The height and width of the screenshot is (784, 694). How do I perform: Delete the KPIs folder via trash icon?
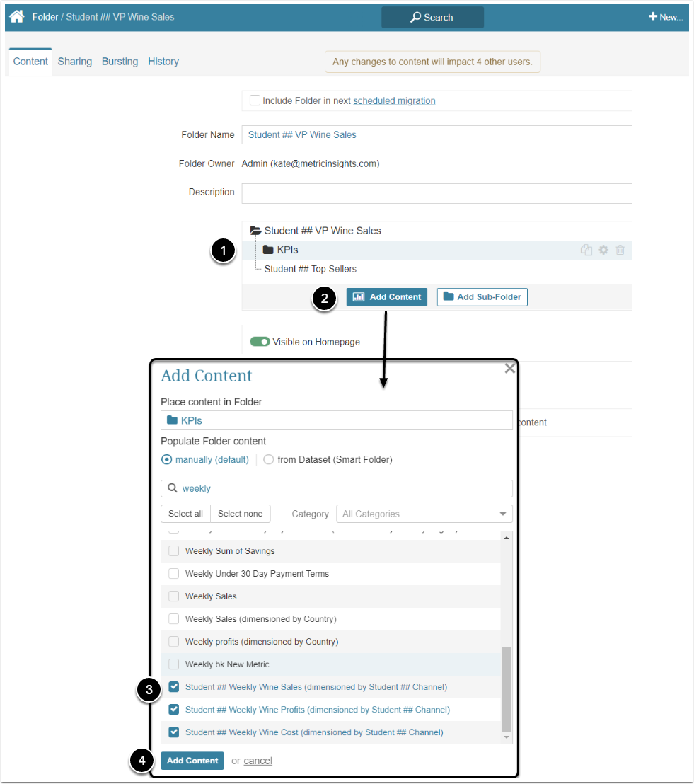pos(620,250)
